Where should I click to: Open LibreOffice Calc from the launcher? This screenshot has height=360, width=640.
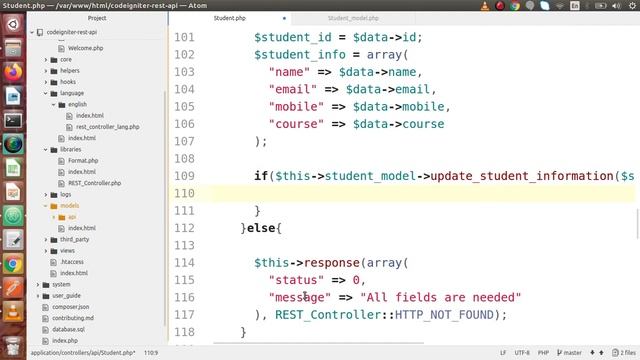click(x=13, y=168)
